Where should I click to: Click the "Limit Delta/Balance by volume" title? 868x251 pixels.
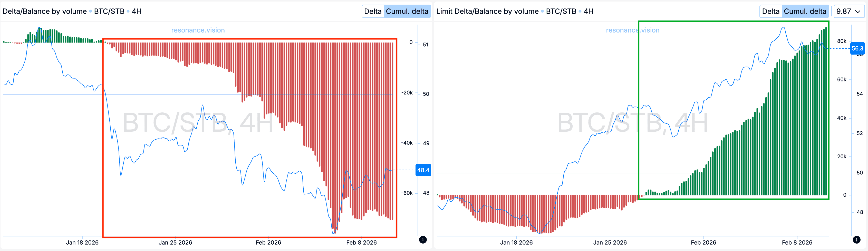[x=487, y=12]
